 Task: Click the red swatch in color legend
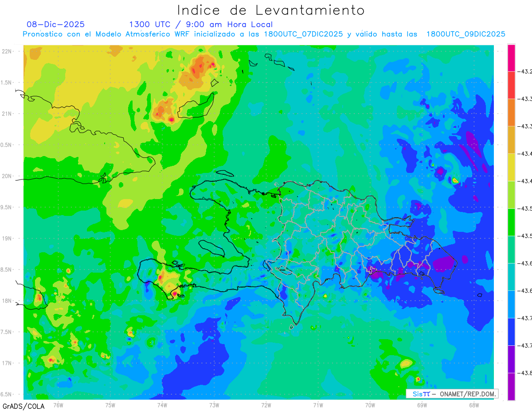(511, 85)
